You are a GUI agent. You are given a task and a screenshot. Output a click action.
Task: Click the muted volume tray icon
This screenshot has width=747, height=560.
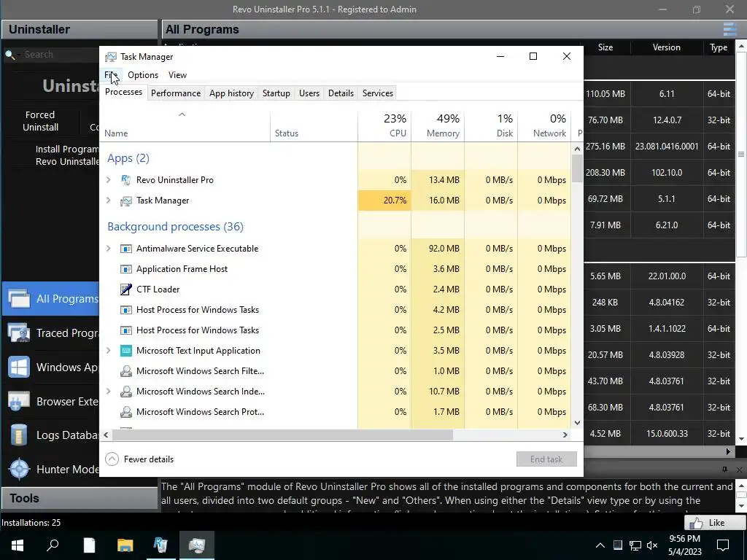653,545
